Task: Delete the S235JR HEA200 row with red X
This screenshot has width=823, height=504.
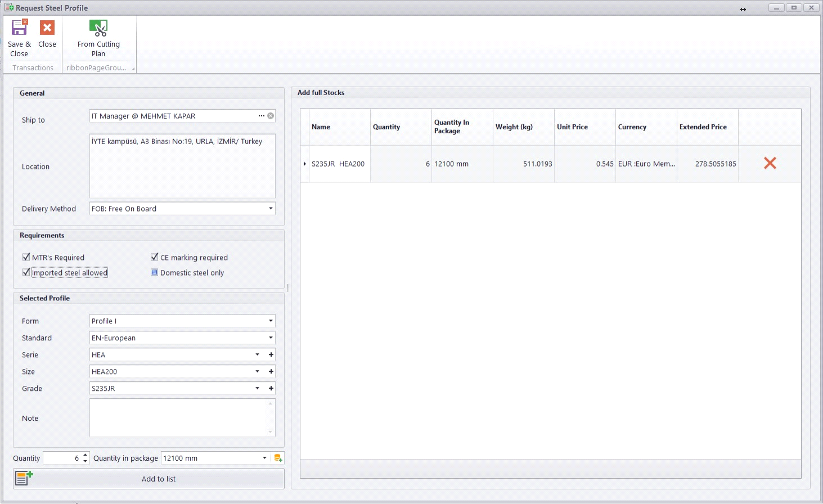Action: [770, 163]
